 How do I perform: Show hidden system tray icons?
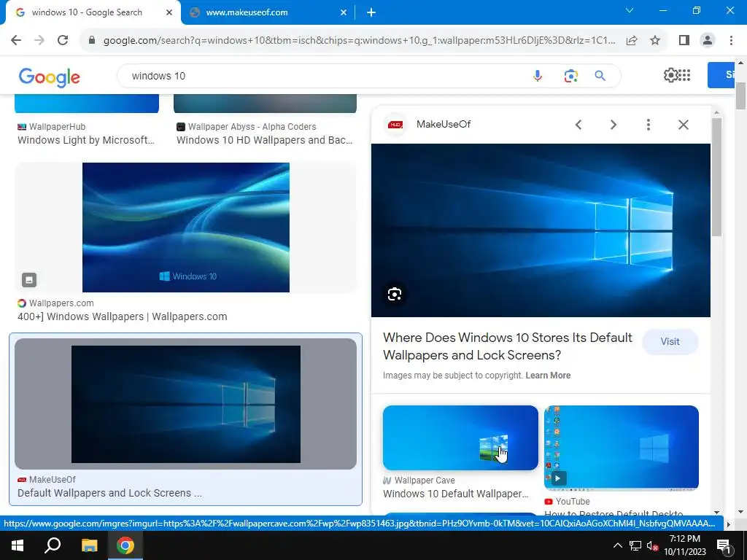617,545
